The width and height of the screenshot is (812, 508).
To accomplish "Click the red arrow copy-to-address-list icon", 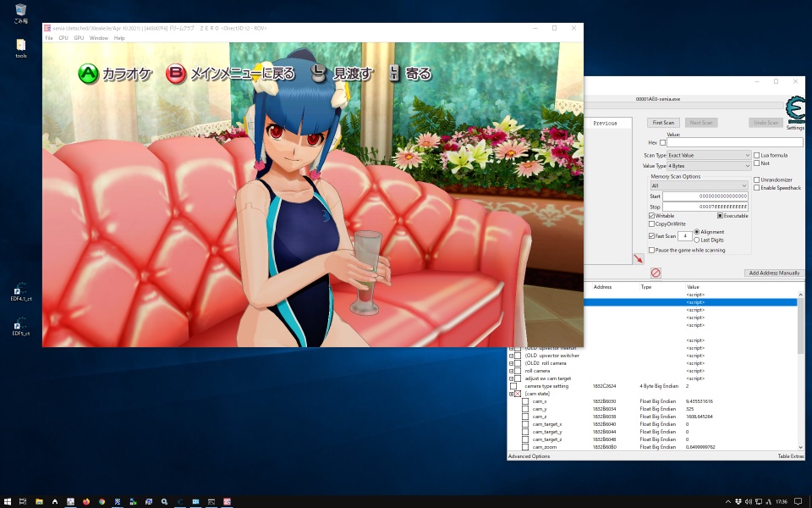I will tap(639, 259).
